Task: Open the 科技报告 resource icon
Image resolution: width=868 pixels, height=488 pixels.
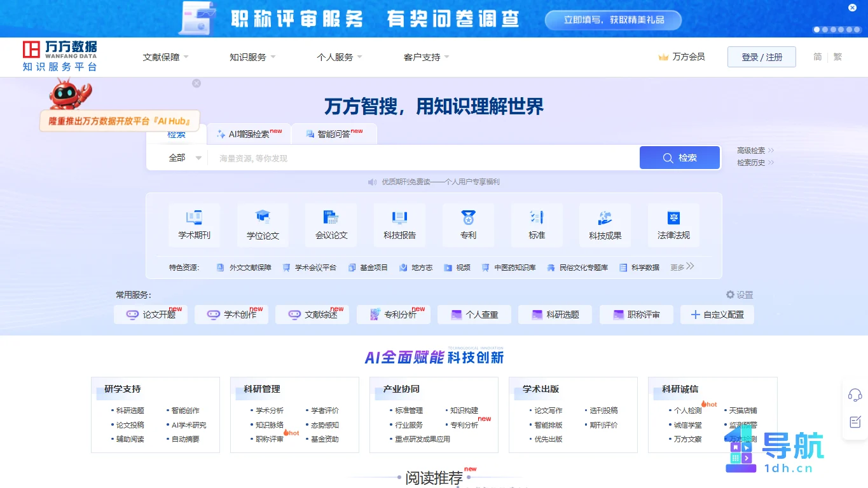Action: (x=399, y=224)
